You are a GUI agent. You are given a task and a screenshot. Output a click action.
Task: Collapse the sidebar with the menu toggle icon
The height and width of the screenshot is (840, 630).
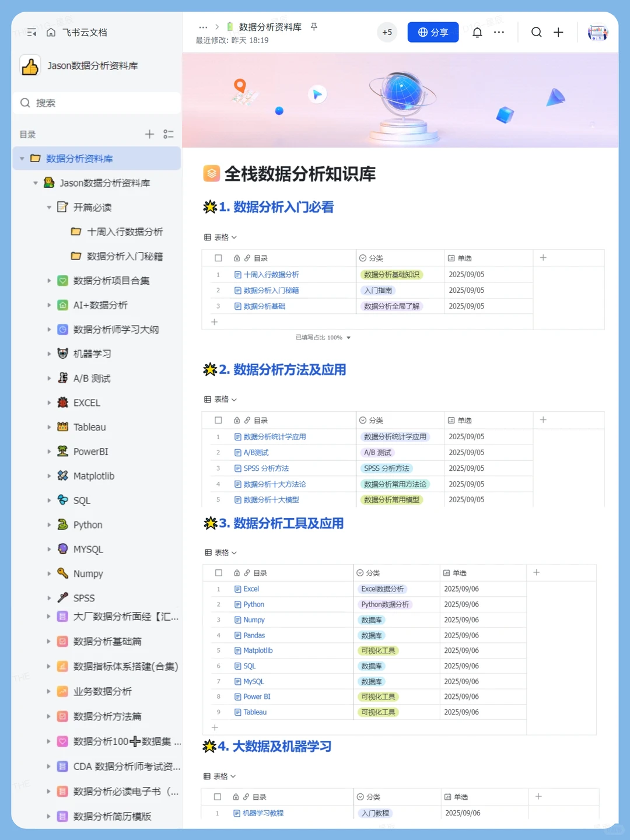coord(32,33)
